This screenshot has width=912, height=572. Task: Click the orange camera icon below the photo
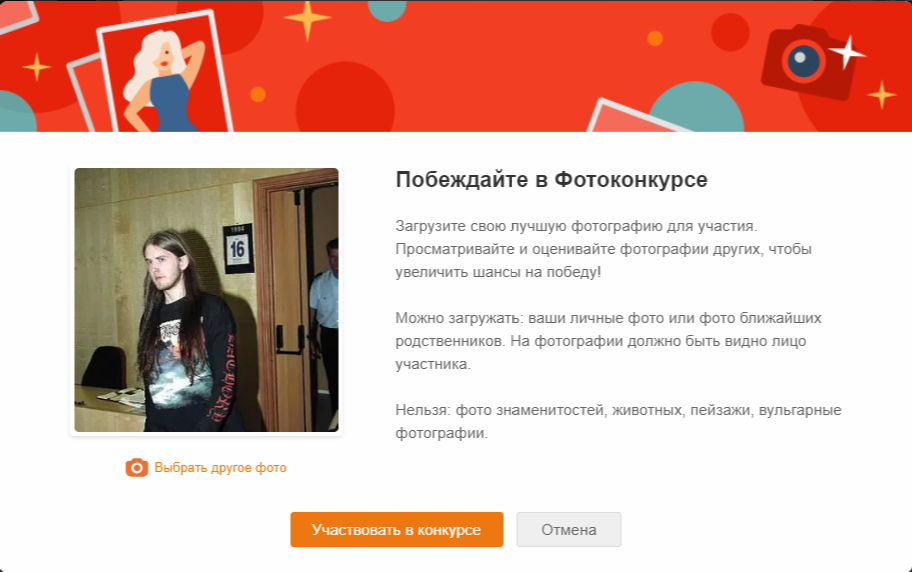point(137,467)
